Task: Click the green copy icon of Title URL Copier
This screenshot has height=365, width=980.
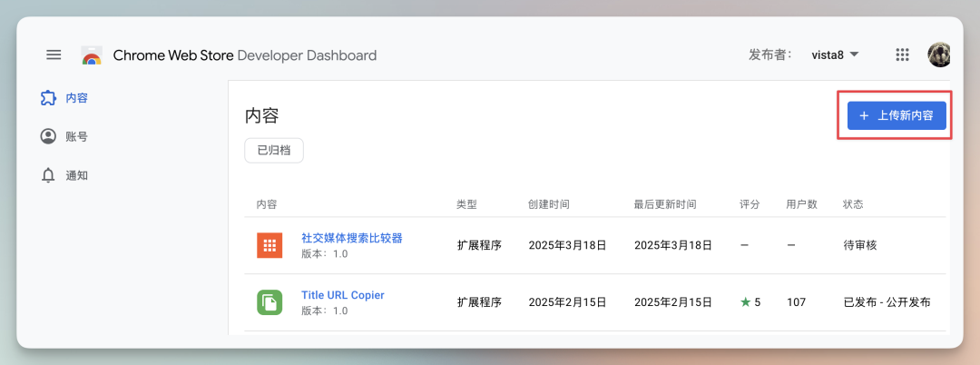Action: [269, 302]
